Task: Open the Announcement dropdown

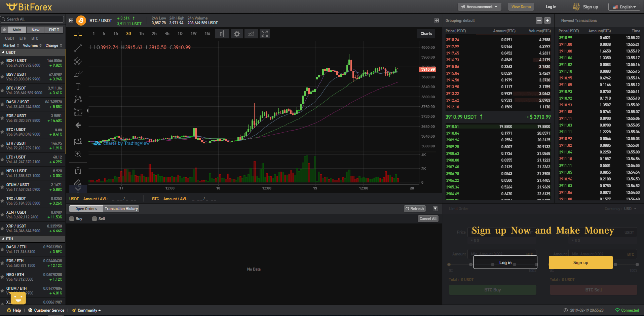Action: [x=480, y=7]
